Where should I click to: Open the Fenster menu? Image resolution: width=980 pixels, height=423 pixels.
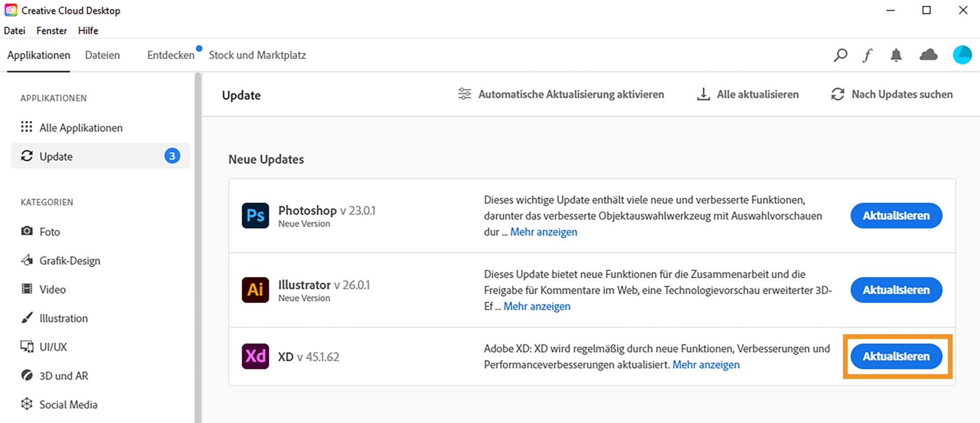[x=52, y=31]
